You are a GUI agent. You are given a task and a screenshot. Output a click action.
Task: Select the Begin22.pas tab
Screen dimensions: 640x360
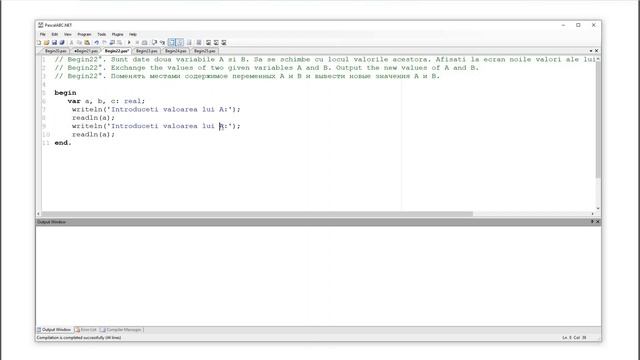coord(117,51)
